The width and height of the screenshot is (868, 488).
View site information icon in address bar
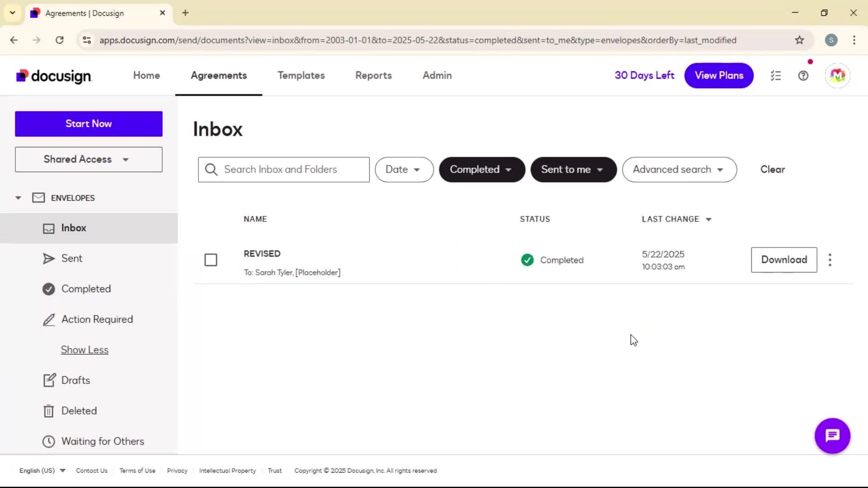[87, 40]
